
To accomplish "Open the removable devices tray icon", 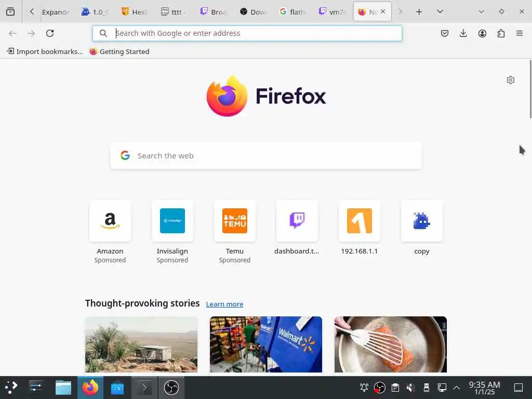I will [426, 388].
